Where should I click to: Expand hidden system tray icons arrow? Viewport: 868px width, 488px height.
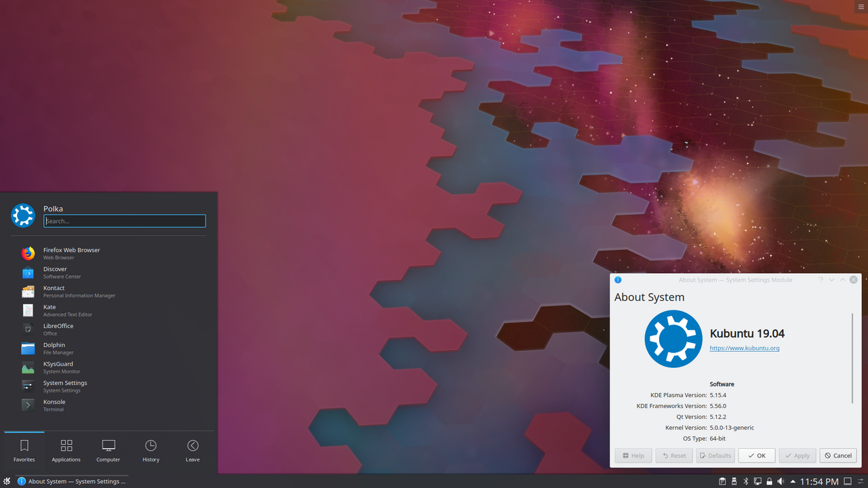coord(793,481)
